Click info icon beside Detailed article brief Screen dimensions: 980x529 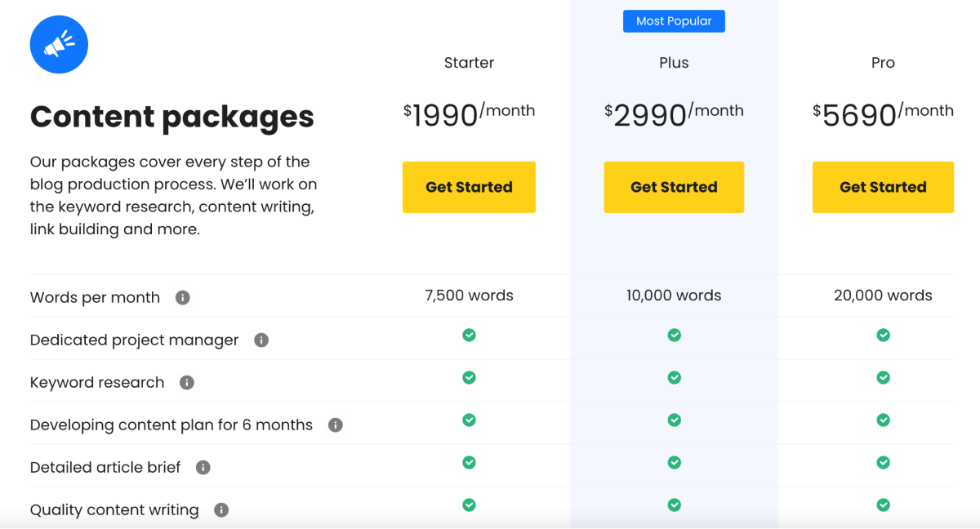203,467
